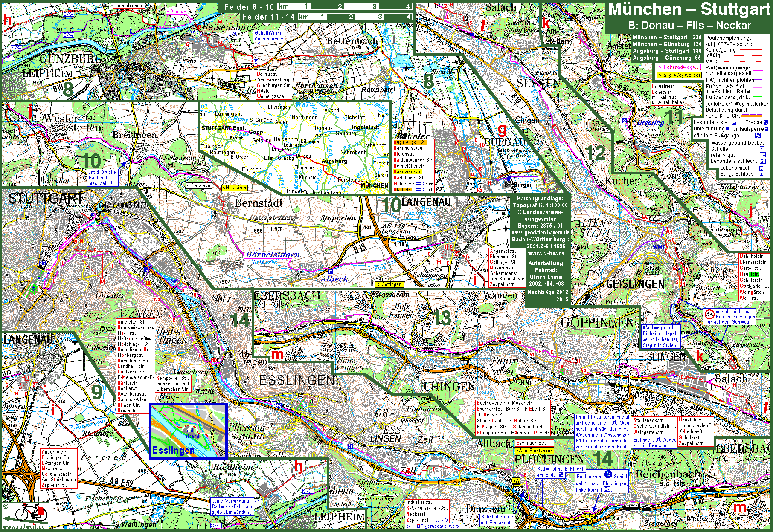Click the Unterführung legend symbol
Screen dimensions: 773x532
(729, 129)
